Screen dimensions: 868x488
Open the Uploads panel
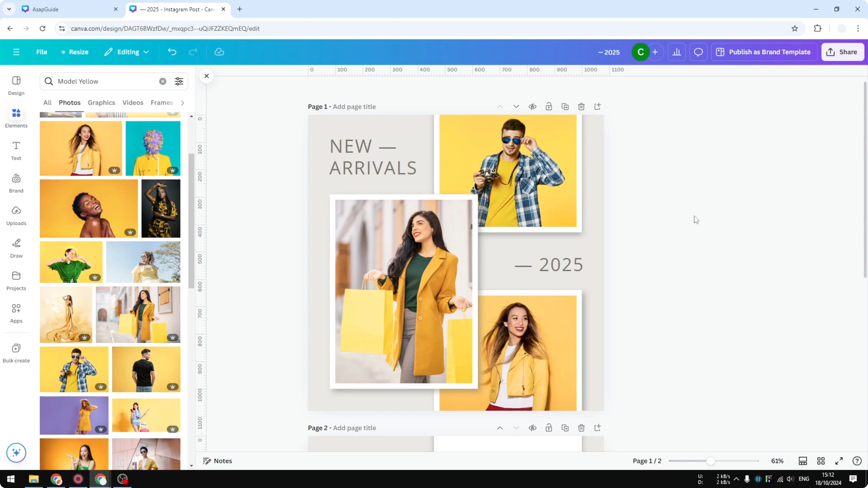pos(16,215)
